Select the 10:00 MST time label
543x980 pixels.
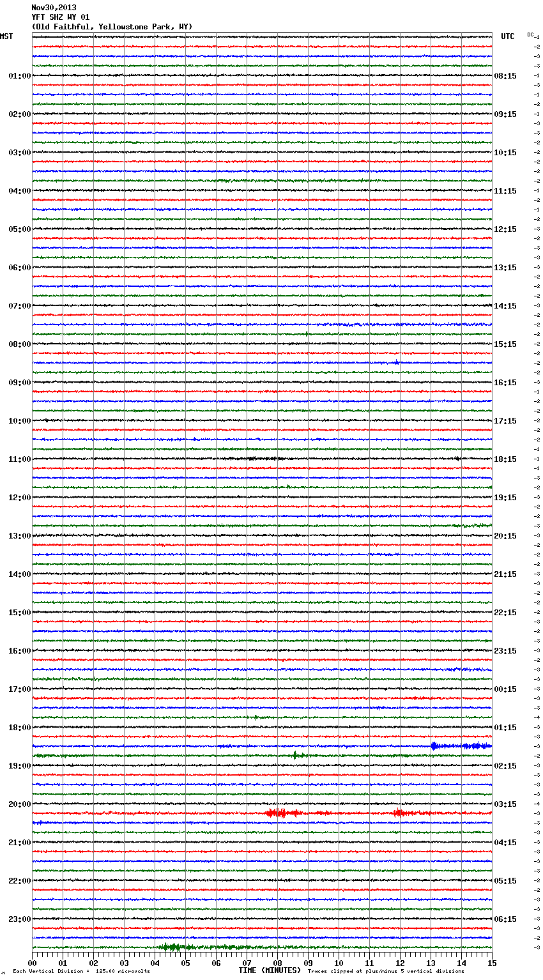(20, 421)
